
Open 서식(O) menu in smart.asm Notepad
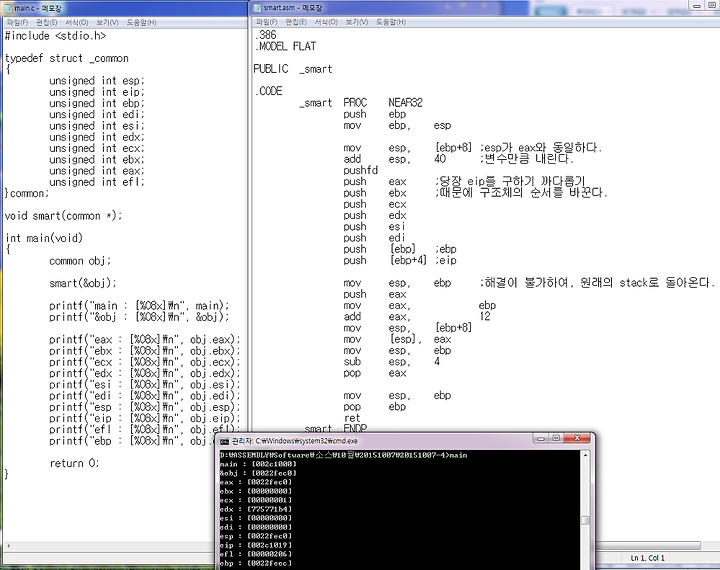coord(326,22)
